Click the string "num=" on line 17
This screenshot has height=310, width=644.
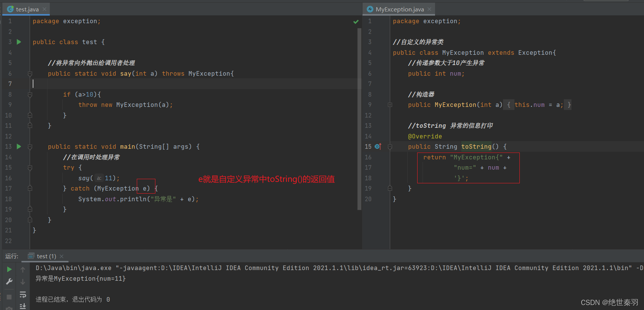coord(465,167)
